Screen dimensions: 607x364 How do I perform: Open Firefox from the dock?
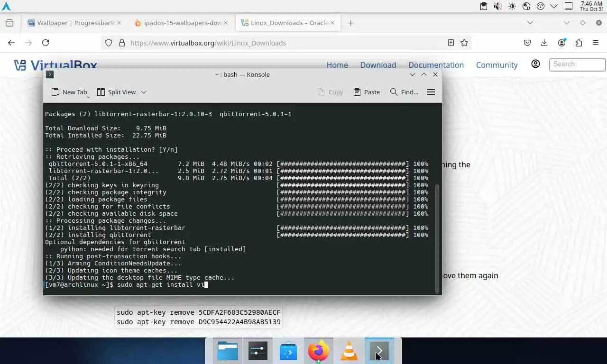[319, 351]
